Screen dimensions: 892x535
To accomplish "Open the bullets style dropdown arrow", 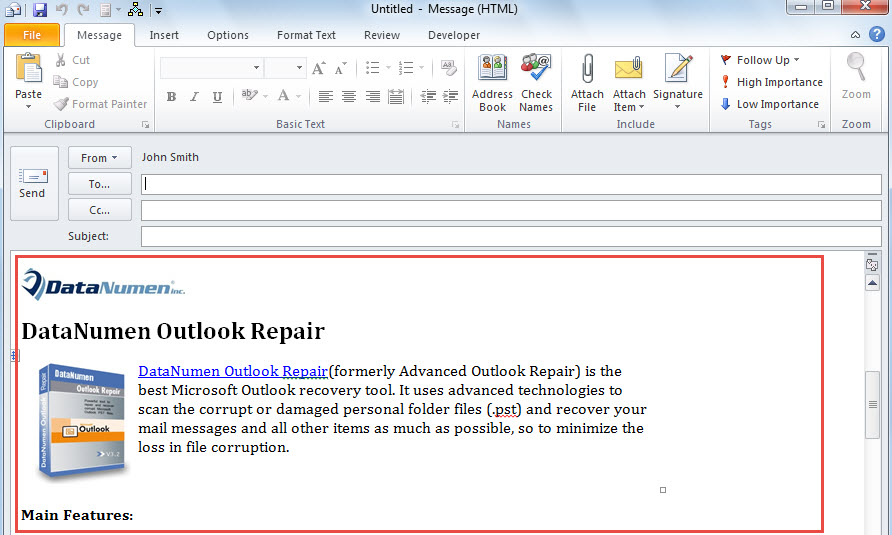I will (x=388, y=68).
